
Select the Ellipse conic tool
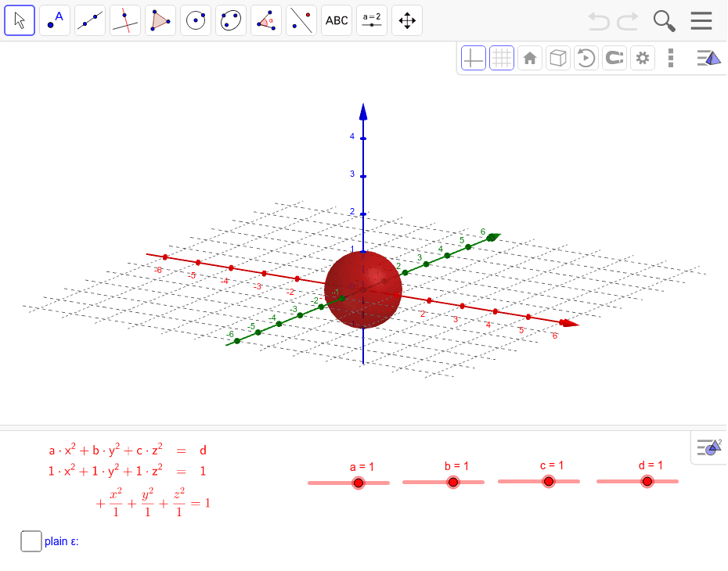coord(231,20)
